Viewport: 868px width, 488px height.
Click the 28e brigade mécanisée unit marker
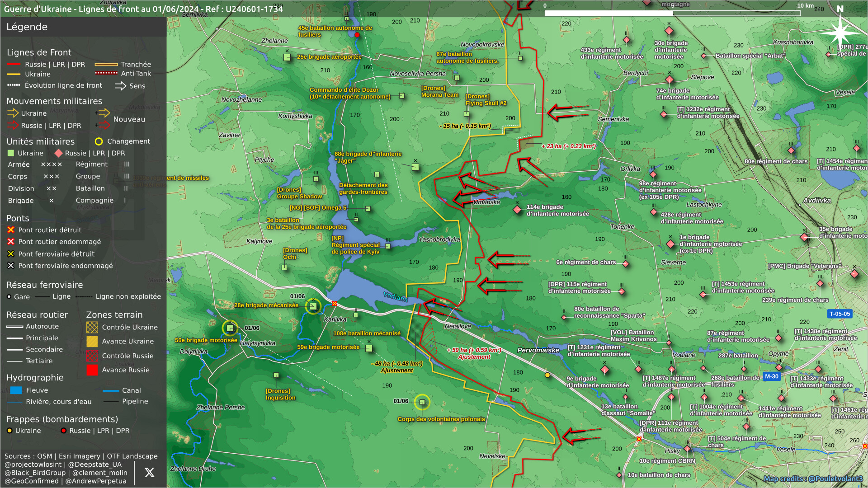click(x=313, y=306)
